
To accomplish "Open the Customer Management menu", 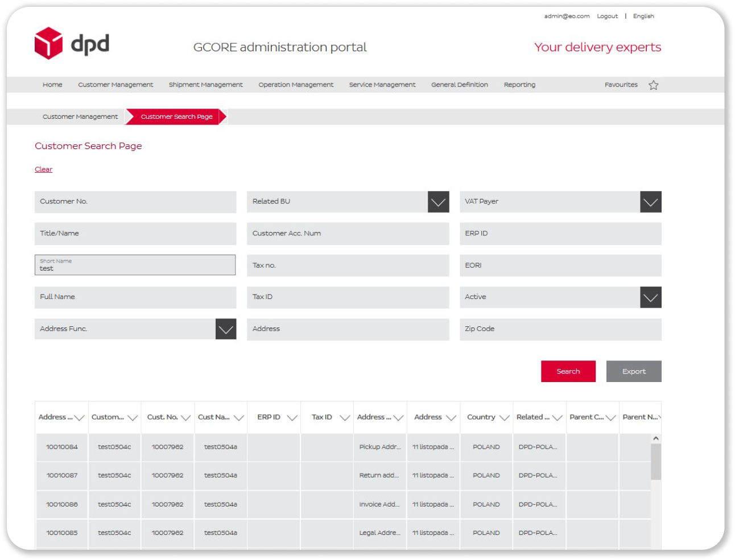I will (115, 84).
